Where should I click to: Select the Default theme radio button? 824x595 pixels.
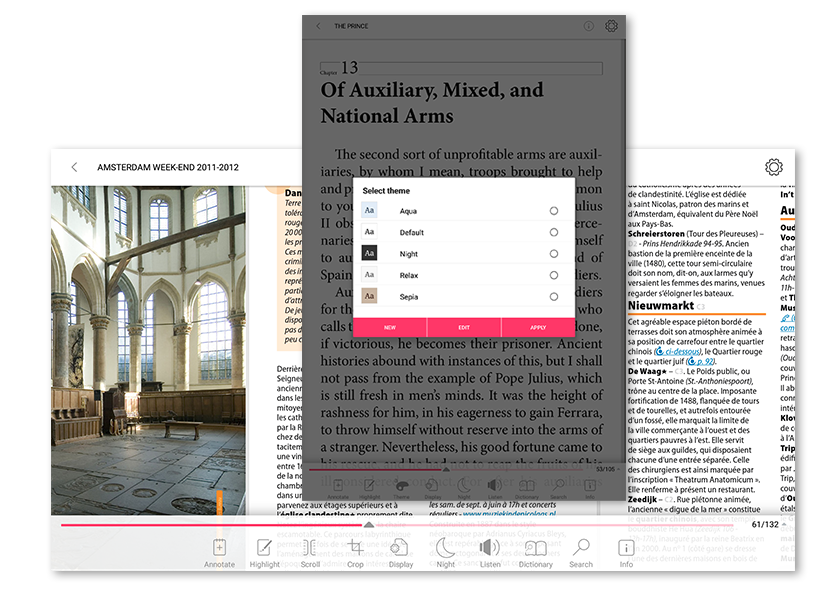(554, 232)
